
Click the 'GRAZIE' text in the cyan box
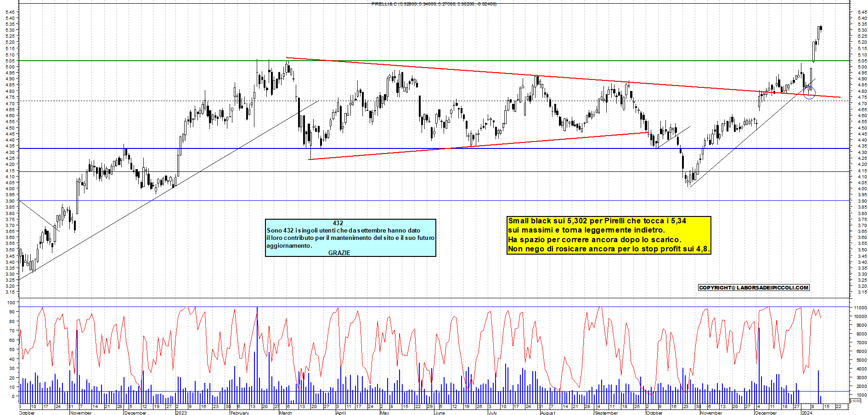339,253
